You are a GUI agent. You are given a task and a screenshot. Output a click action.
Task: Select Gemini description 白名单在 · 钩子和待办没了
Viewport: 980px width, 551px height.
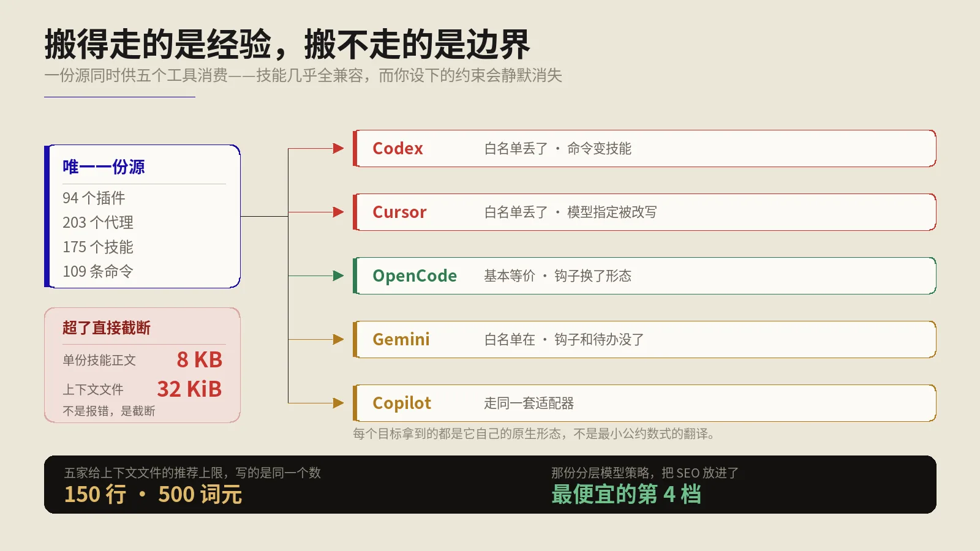pos(564,339)
